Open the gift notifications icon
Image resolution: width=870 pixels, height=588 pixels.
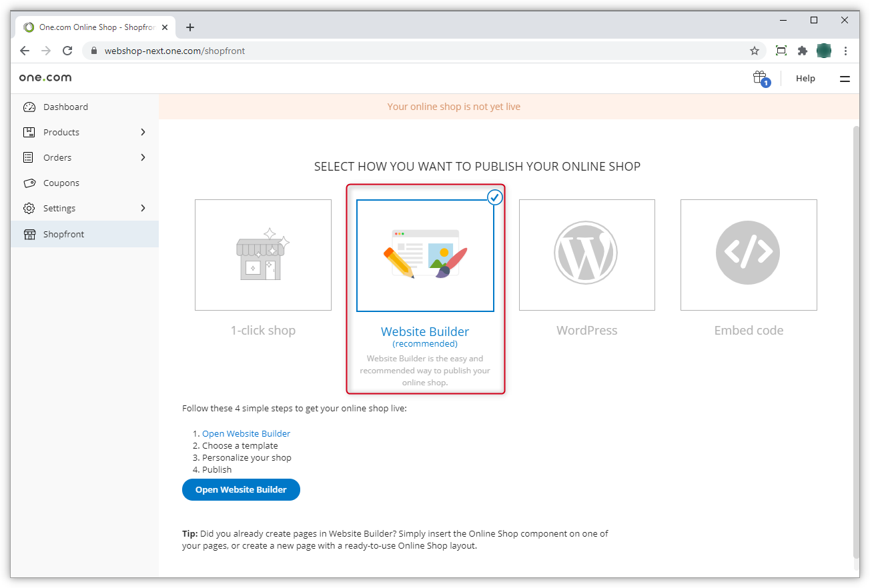pyautogui.click(x=761, y=78)
